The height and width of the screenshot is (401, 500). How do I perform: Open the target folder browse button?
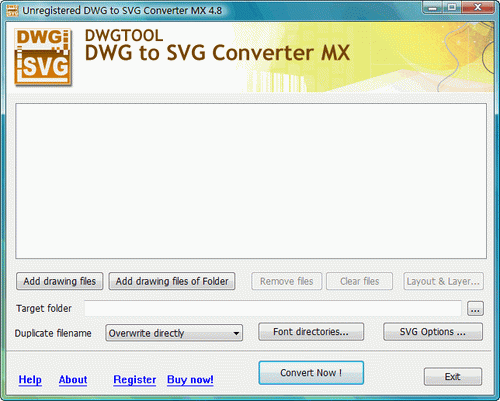click(475, 309)
